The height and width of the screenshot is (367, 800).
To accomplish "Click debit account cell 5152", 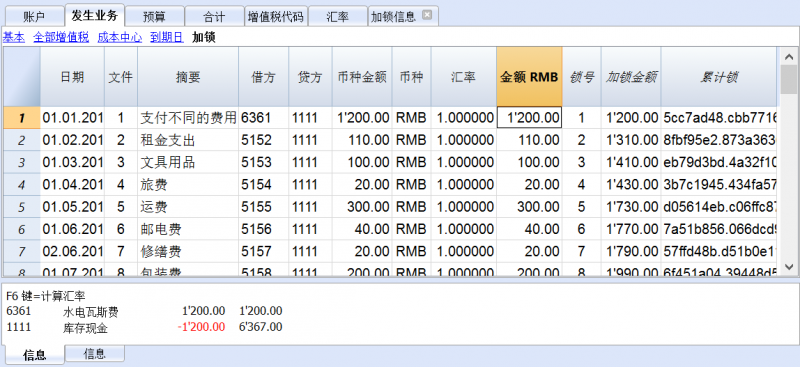I will (x=263, y=140).
